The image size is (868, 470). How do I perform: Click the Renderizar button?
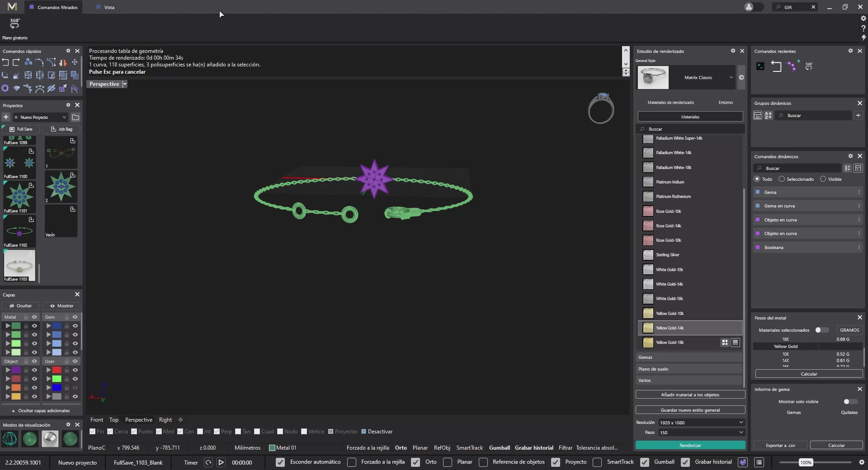point(690,445)
